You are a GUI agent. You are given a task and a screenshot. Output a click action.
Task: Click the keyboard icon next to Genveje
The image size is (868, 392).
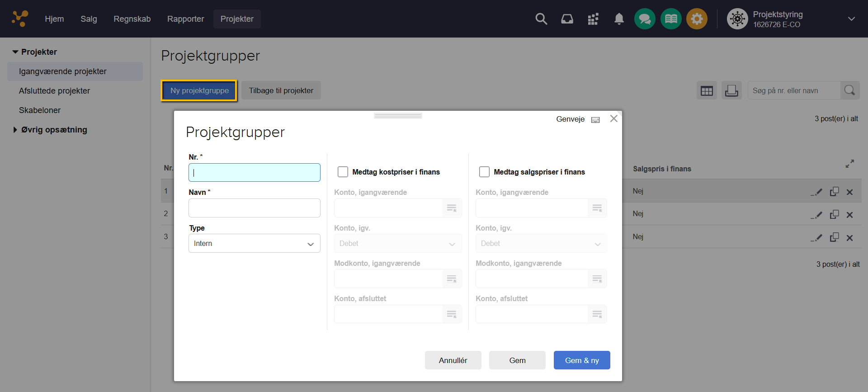coord(595,120)
